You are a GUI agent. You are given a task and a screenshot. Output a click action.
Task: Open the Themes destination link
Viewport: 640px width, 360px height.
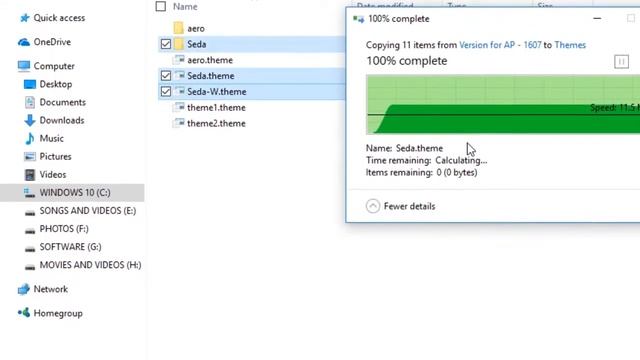570,45
